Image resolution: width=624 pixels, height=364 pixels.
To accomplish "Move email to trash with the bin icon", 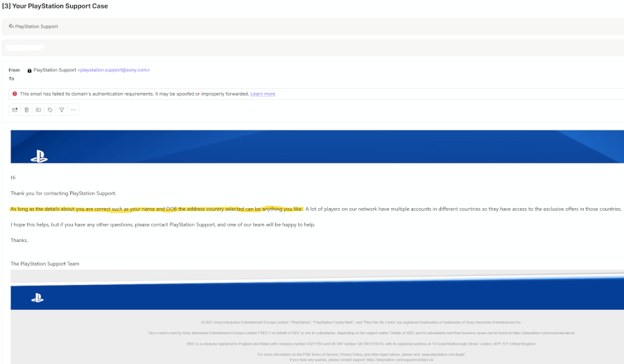I will pyautogui.click(x=26, y=110).
